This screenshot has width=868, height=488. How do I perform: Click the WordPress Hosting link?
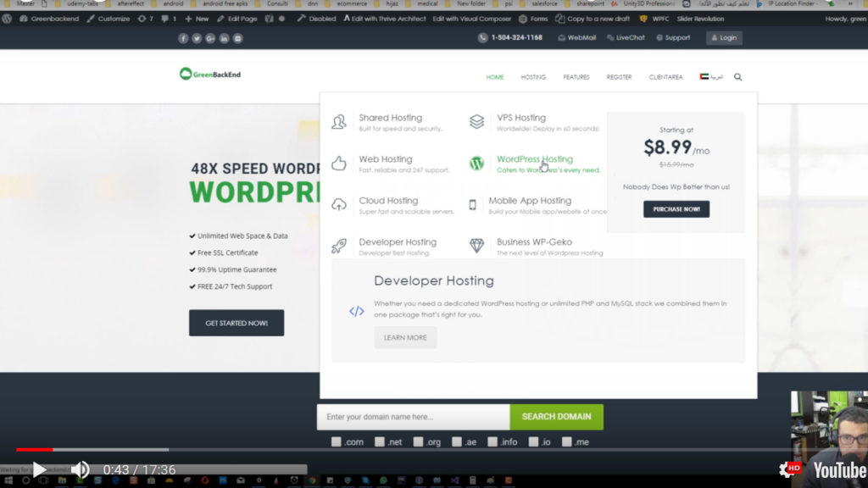(535, 158)
